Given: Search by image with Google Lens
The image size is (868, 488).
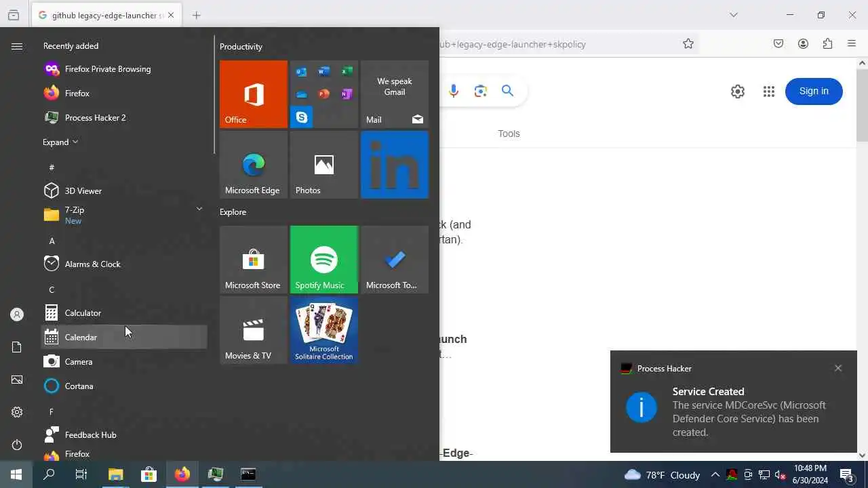Looking at the screenshot, I should tap(481, 91).
